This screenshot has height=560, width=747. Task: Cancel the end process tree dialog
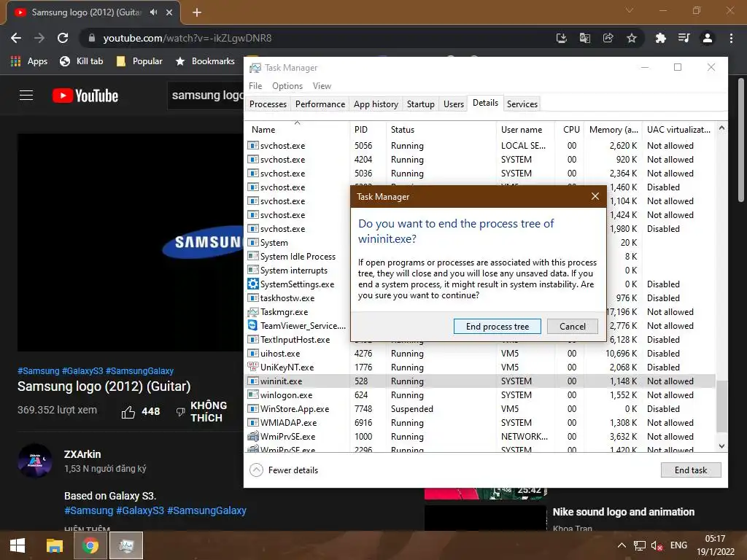click(x=572, y=326)
